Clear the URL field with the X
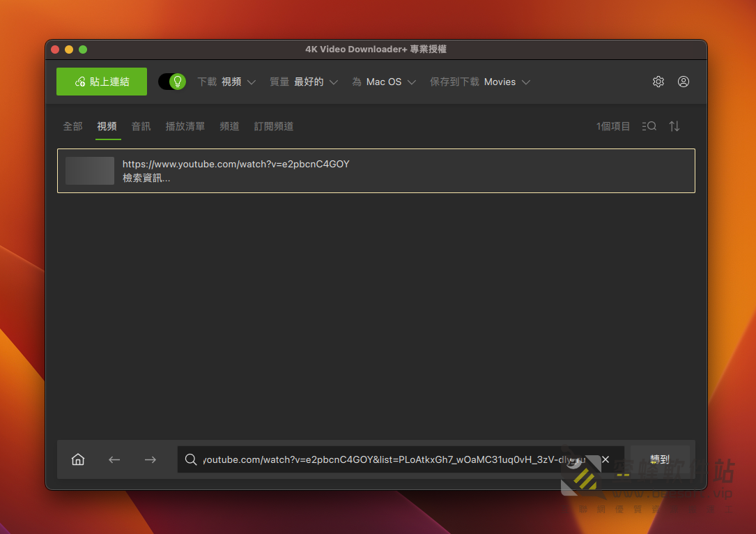 point(605,459)
